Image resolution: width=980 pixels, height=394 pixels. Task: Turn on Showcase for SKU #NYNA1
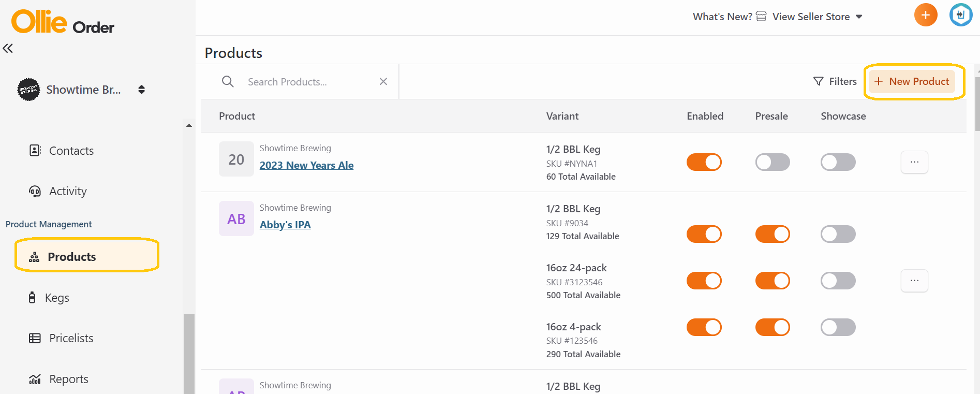pyautogui.click(x=838, y=162)
